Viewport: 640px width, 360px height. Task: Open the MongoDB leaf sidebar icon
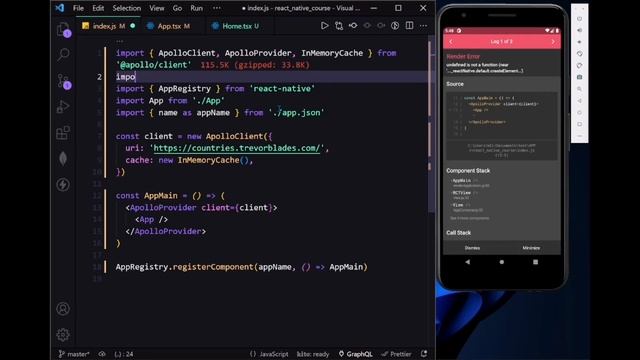click(63, 158)
